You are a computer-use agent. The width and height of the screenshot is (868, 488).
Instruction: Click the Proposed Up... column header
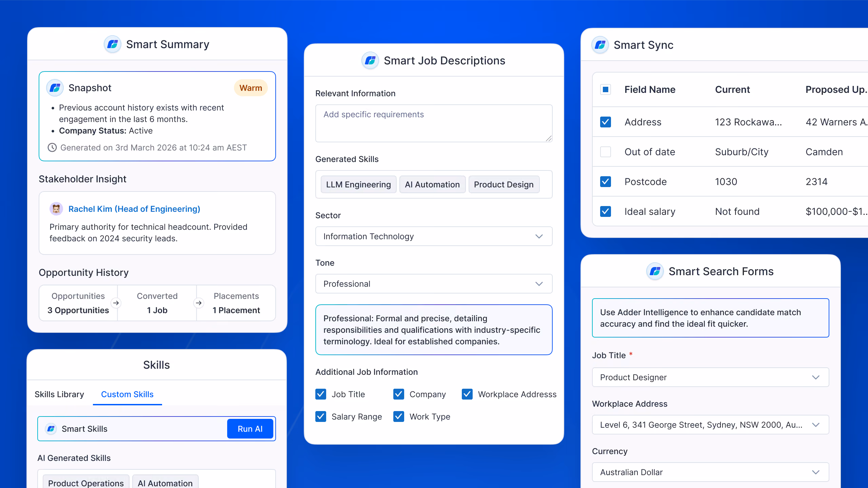pos(836,90)
